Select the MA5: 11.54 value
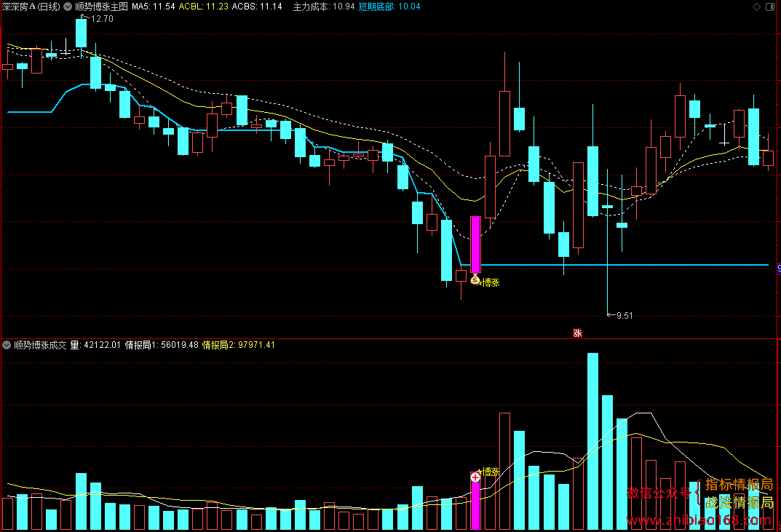This screenshot has height=532, width=781. click(154, 7)
